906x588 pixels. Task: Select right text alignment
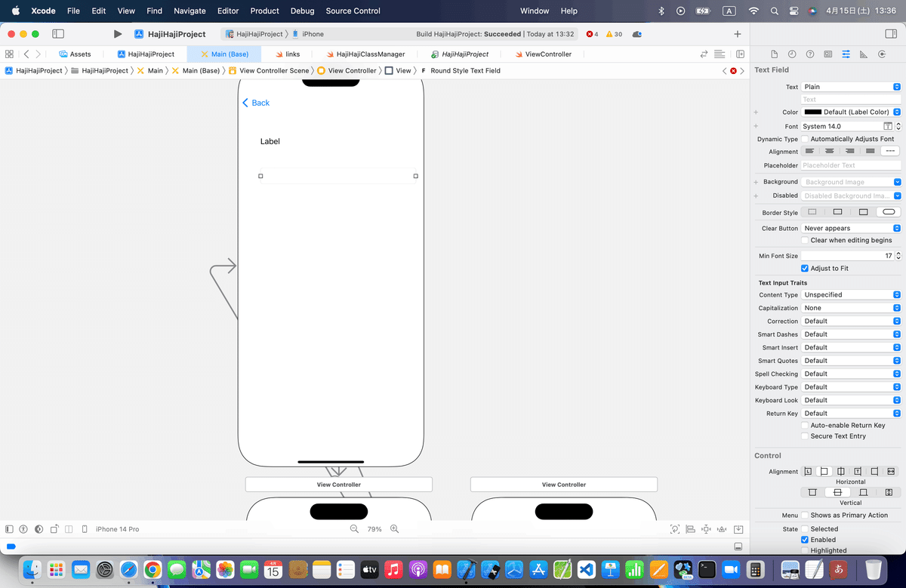[x=850, y=151]
